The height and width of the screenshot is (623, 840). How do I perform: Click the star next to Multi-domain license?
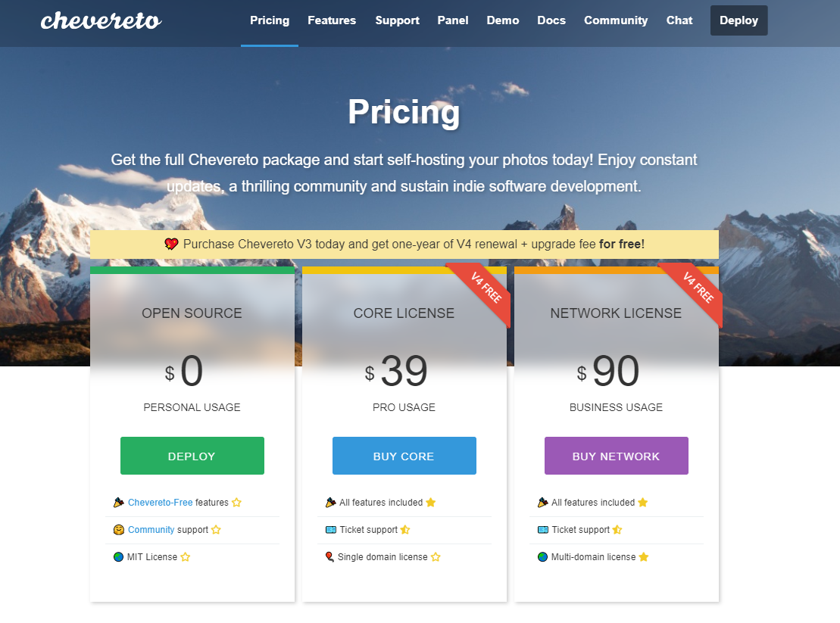point(643,556)
